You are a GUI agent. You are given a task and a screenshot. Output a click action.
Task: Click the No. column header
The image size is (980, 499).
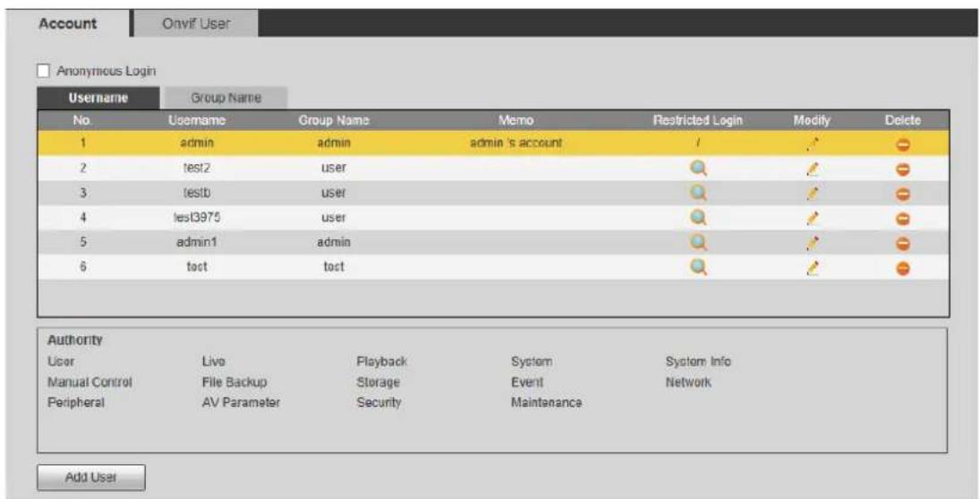pyautogui.click(x=81, y=120)
